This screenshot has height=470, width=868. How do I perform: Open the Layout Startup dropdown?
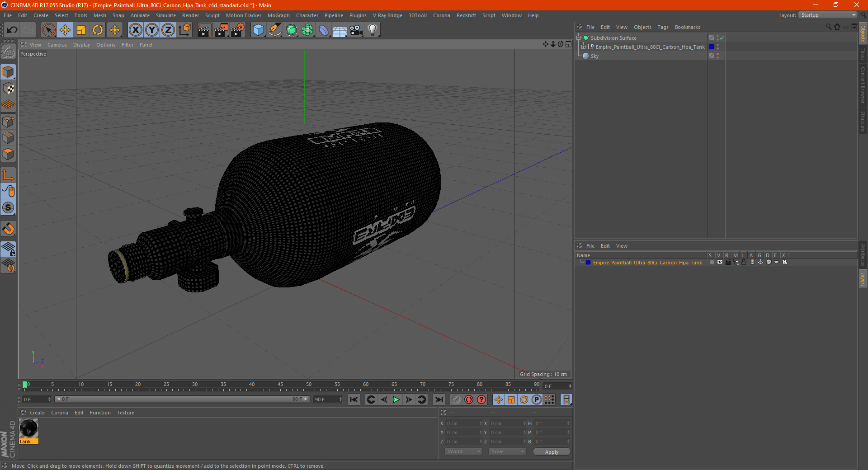click(x=828, y=15)
